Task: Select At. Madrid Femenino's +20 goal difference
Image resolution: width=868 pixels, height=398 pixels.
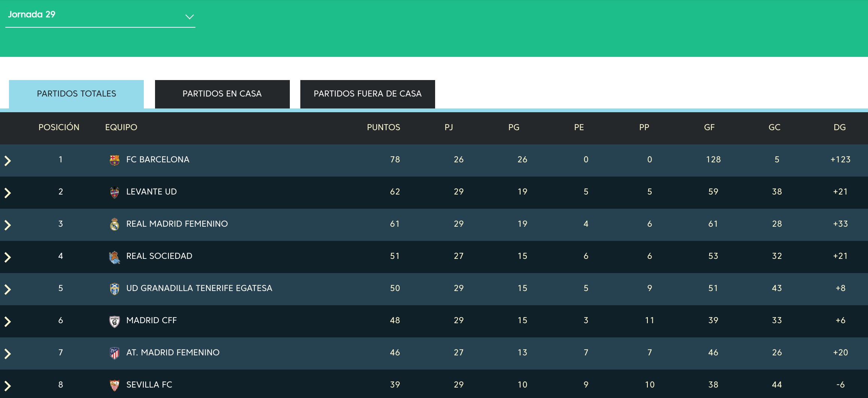Action: coord(841,353)
